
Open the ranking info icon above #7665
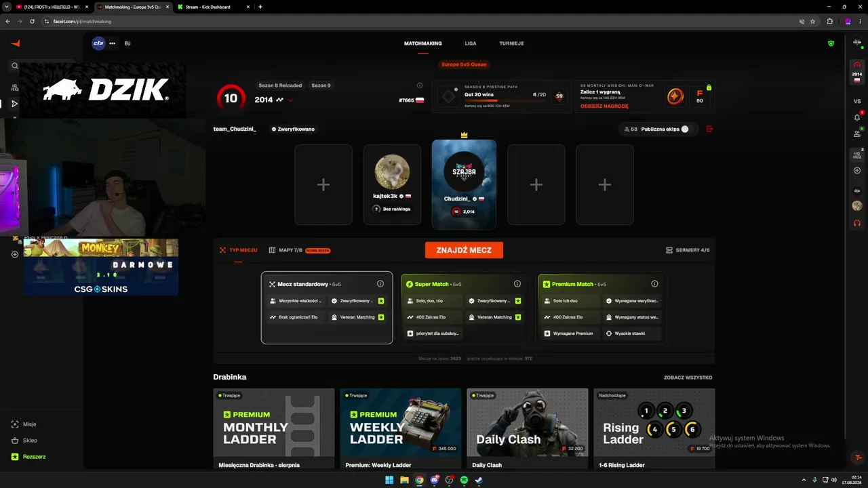420,85
